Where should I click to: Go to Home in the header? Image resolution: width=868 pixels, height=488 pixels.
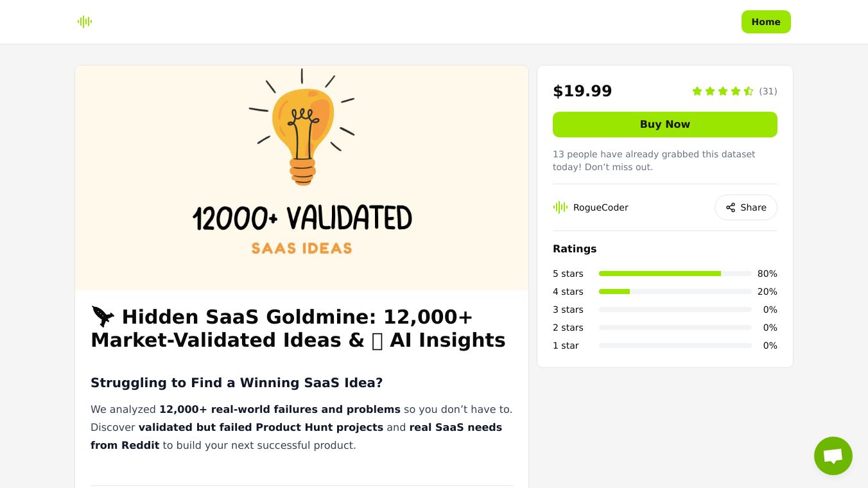[765, 22]
